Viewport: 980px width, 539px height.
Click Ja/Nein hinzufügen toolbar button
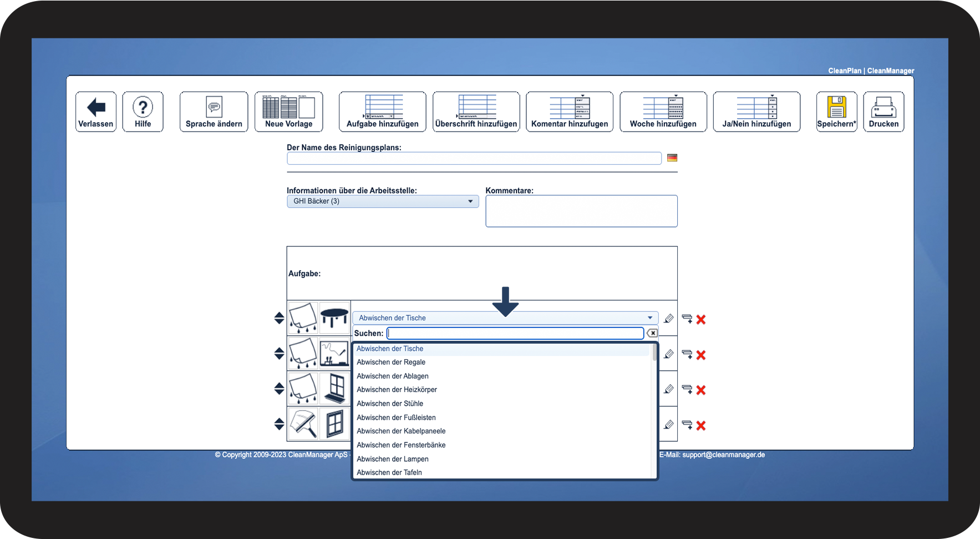[x=757, y=112]
